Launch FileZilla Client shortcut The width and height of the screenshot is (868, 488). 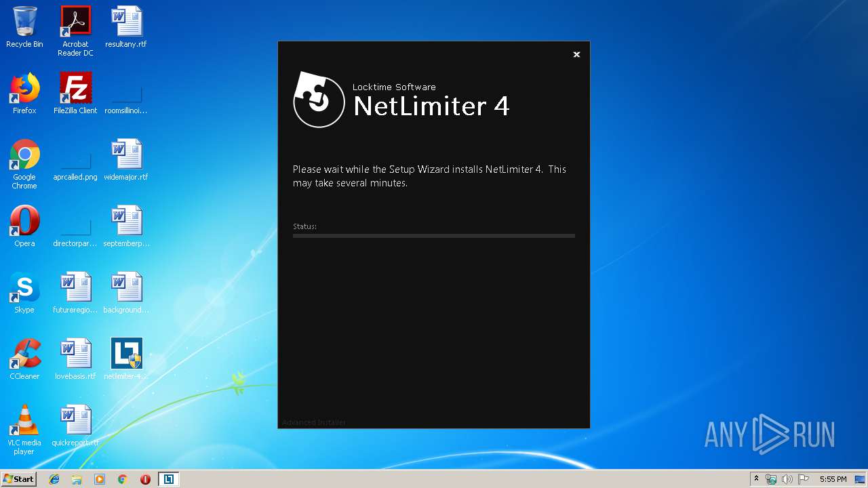tap(75, 94)
